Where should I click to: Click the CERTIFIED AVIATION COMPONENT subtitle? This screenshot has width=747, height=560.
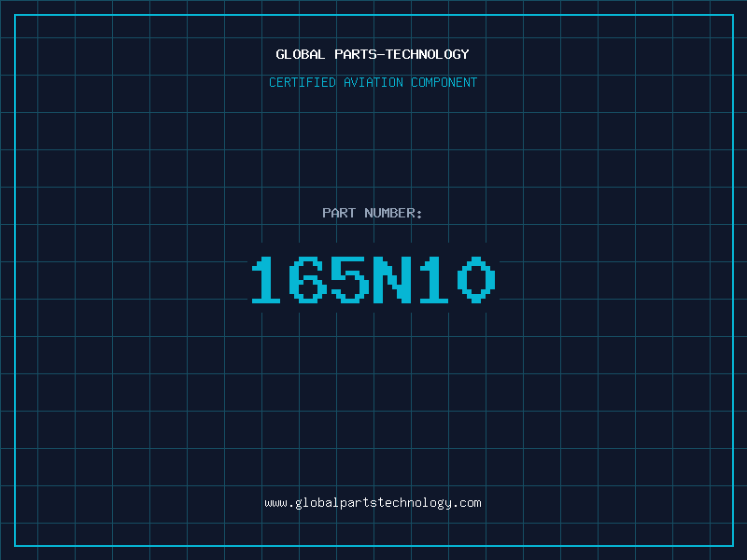(373, 82)
